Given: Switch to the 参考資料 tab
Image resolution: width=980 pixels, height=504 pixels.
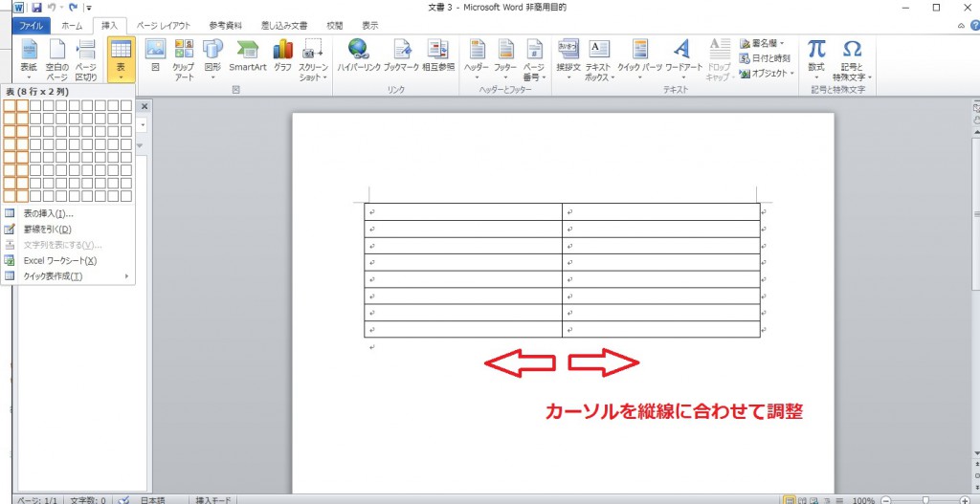Looking at the screenshot, I should coord(226,26).
